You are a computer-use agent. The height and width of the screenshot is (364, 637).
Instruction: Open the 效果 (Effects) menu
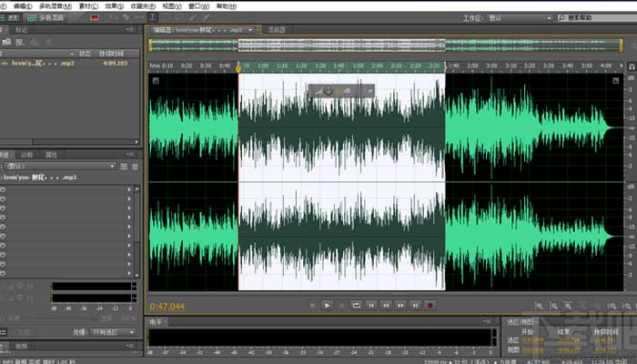tap(112, 5)
